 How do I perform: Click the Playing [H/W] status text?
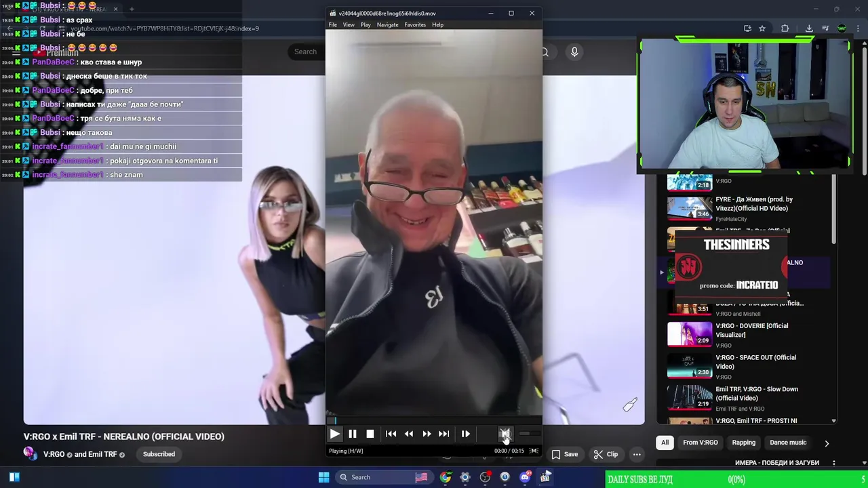346,451
